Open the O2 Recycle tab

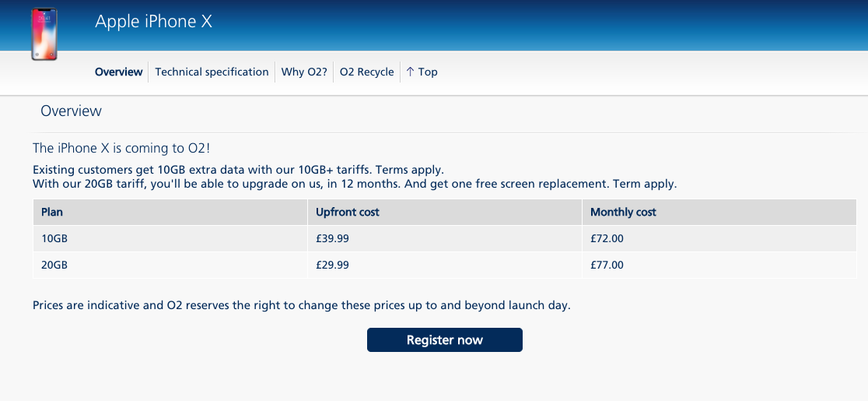coord(366,72)
